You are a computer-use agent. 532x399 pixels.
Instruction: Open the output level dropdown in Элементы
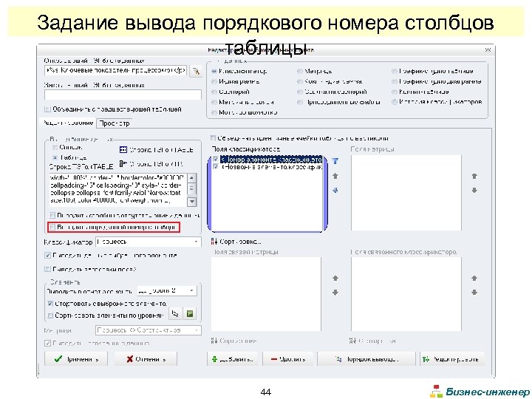click(166, 291)
